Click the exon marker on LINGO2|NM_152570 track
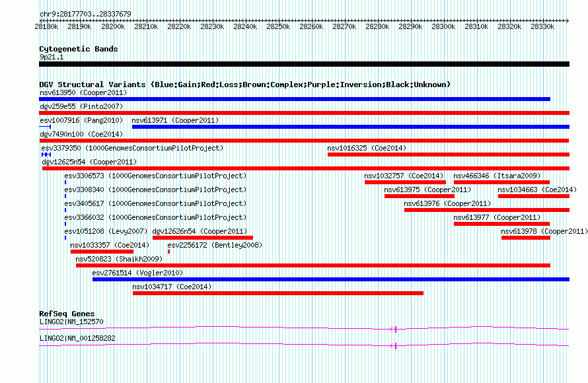Screen dimensions: 588x383 click(x=396, y=330)
